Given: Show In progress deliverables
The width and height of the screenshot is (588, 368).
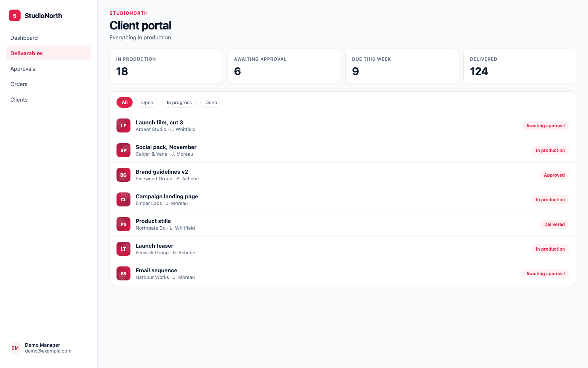Looking at the screenshot, I should (x=179, y=102).
